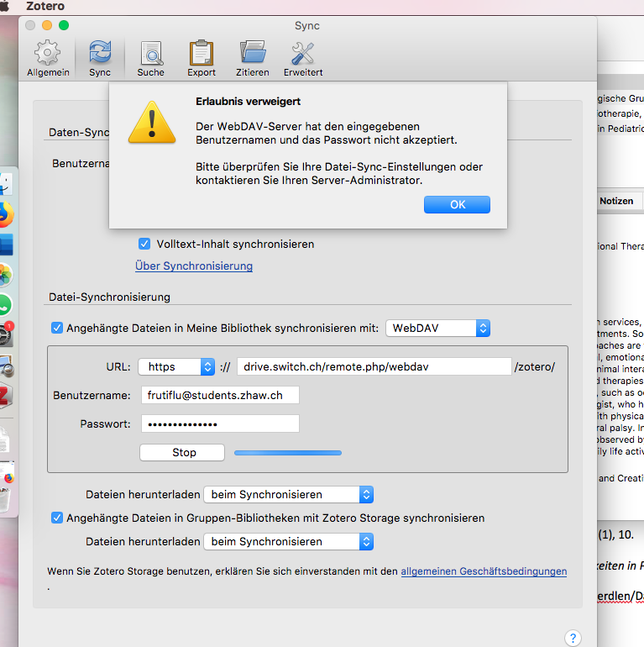The width and height of the screenshot is (644, 647).
Task: Open the Zotero menu in menu bar
Action: pos(45,6)
